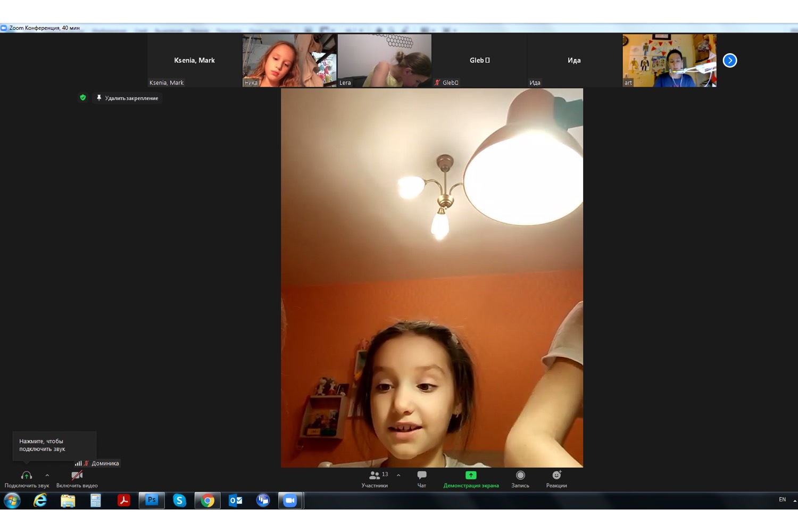
Task: Open the Participants panel icon
Action: [375, 476]
